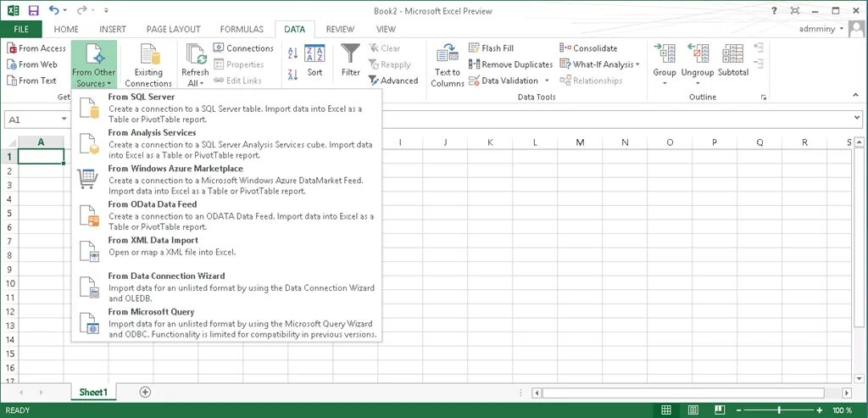The image size is (868, 418).
Task: Open the Sort dialog
Action: [x=314, y=61]
